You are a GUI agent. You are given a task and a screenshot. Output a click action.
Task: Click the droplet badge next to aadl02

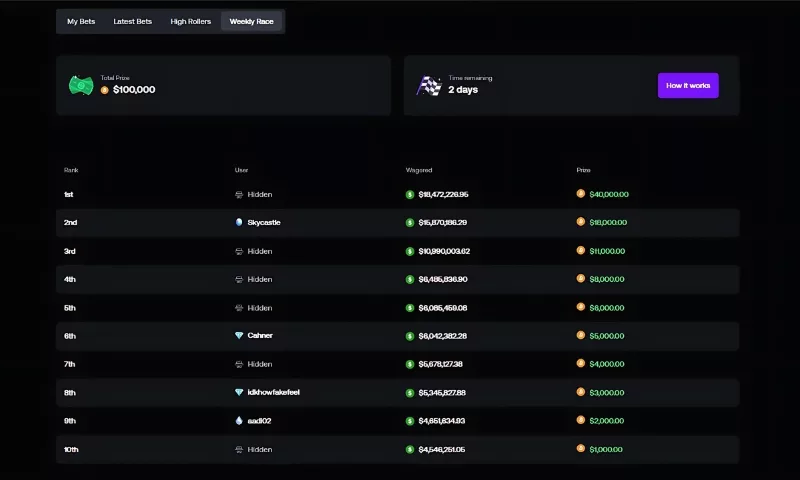pos(239,421)
